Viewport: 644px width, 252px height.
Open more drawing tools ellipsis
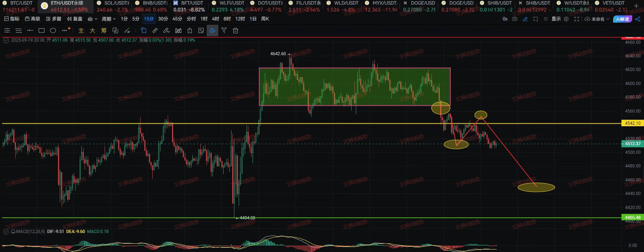65,30
